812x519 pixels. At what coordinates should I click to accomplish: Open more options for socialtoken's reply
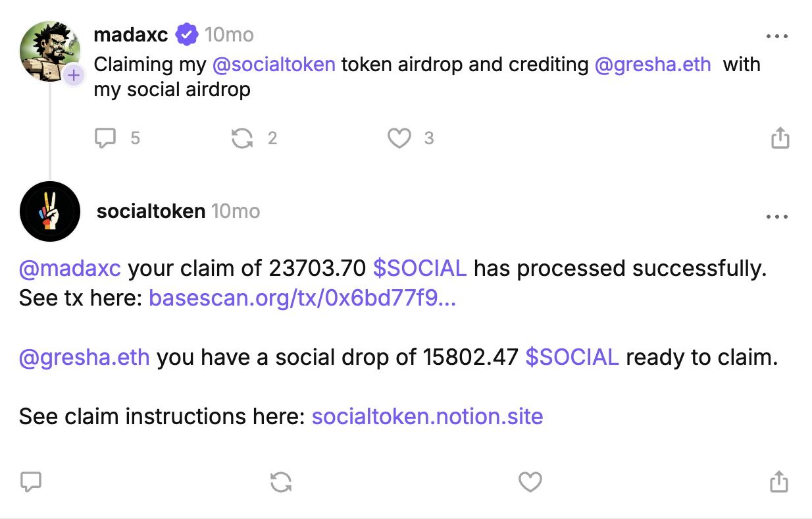[x=777, y=216]
